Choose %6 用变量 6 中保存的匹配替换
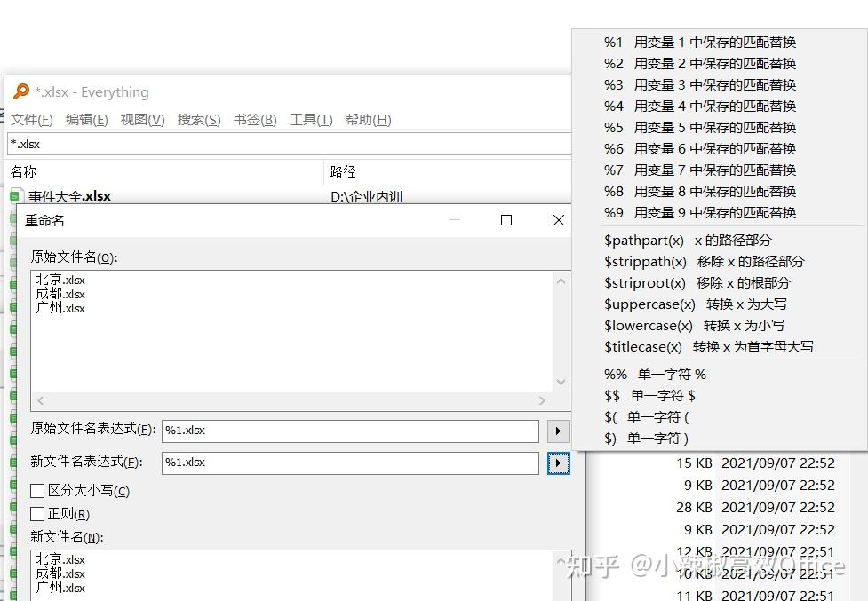 (700, 149)
